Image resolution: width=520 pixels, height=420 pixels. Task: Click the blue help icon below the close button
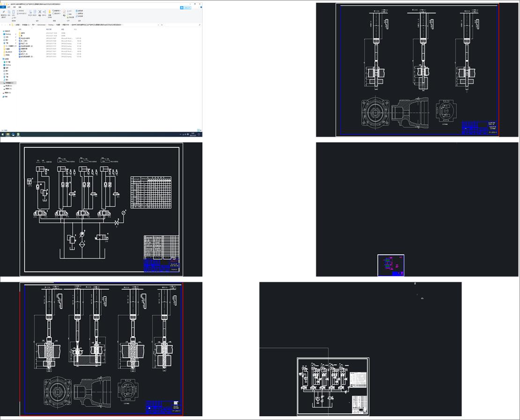(201, 7)
